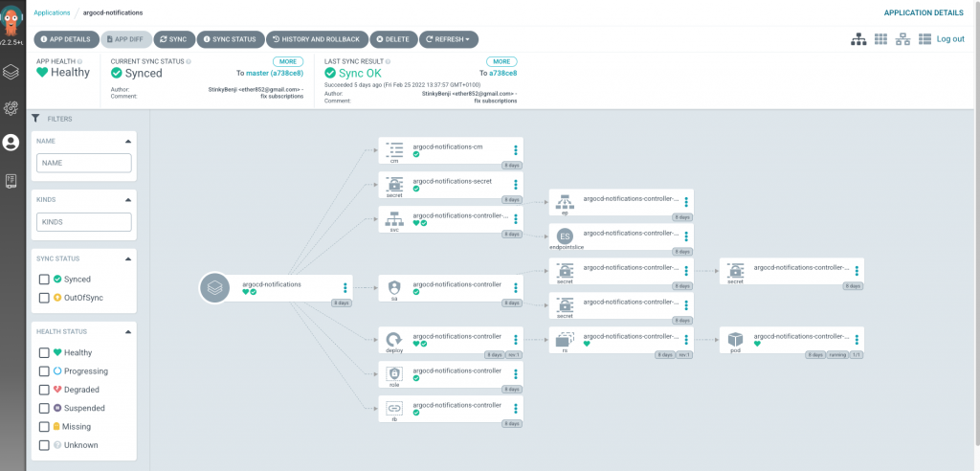Switch to pods grid view icon
The width and height of the screenshot is (980, 471).
(x=880, y=39)
